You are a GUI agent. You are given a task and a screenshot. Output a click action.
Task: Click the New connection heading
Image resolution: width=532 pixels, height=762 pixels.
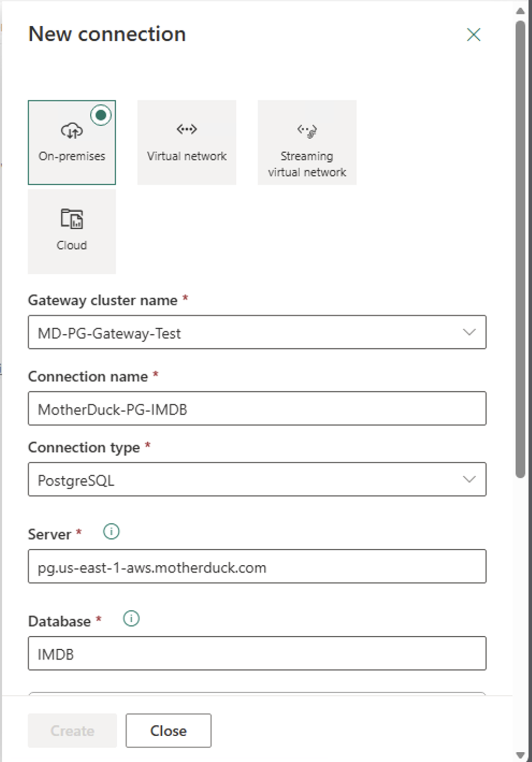107,34
